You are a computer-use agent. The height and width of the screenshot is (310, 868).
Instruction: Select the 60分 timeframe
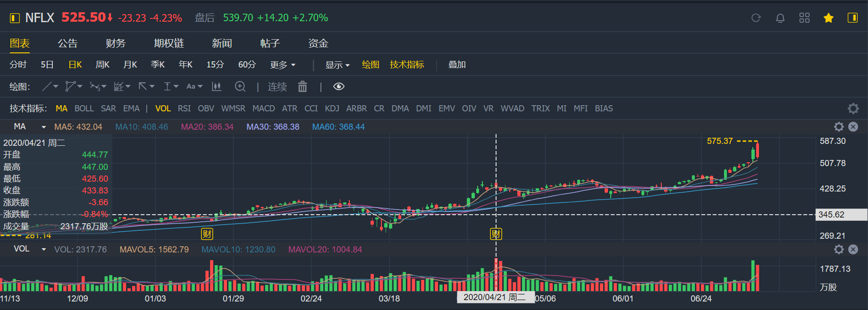click(247, 65)
